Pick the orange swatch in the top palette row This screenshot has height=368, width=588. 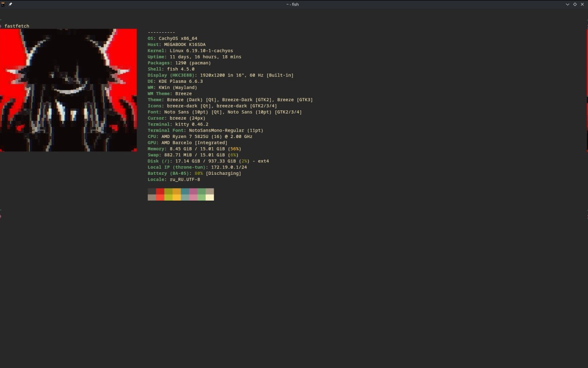tap(176, 191)
